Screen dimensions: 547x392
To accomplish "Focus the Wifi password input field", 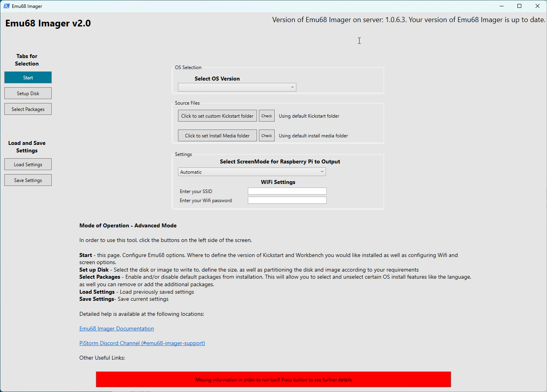I will 287,201.
